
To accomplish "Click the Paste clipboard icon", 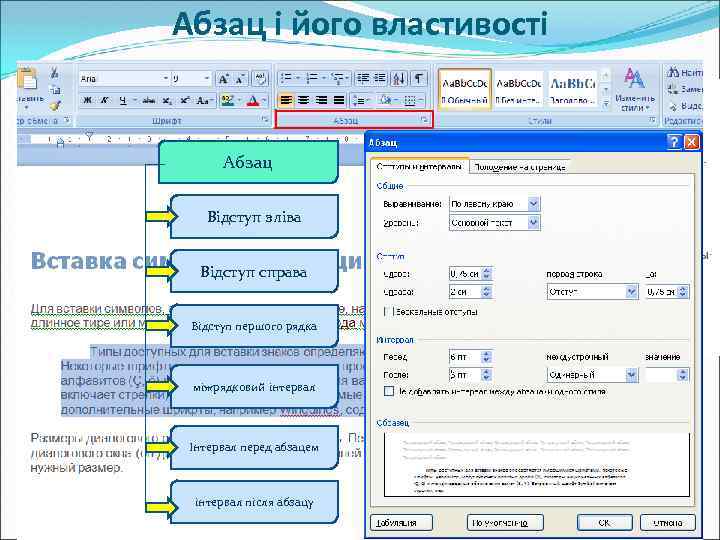I will [28, 79].
